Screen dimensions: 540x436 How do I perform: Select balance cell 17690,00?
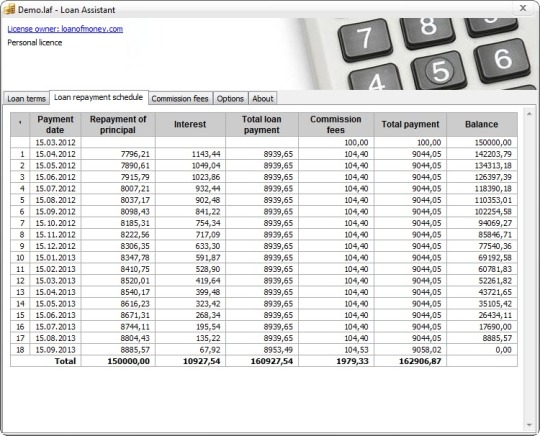(x=482, y=326)
